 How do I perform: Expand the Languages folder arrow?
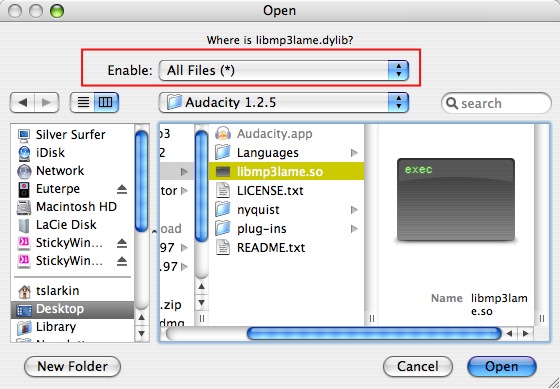354,153
